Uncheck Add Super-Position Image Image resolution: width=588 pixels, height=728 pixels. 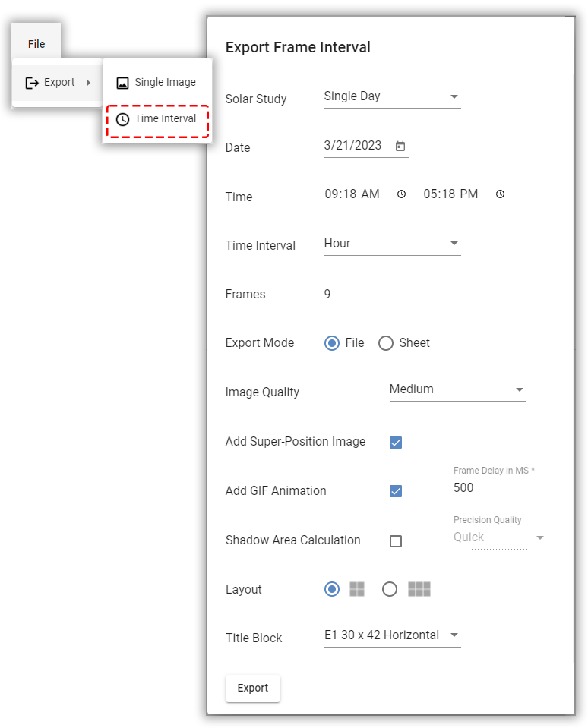pos(395,441)
